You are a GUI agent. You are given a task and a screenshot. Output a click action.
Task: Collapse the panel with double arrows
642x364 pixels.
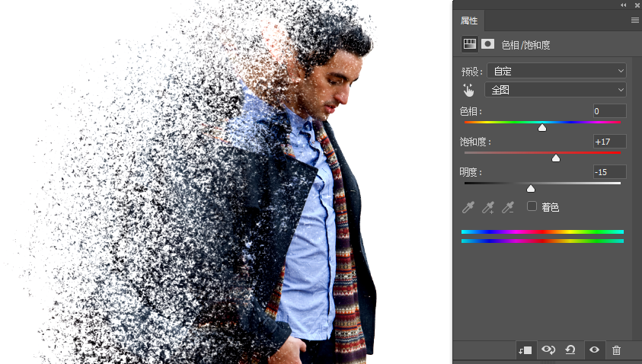click(x=623, y=5)
